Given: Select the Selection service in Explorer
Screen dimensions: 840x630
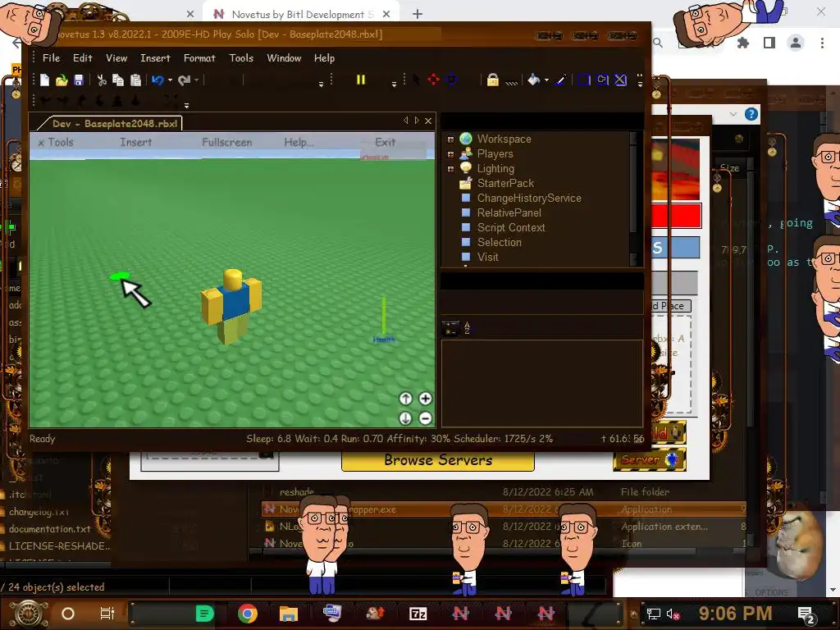Looking at the screenshot, I should (499, 242).
